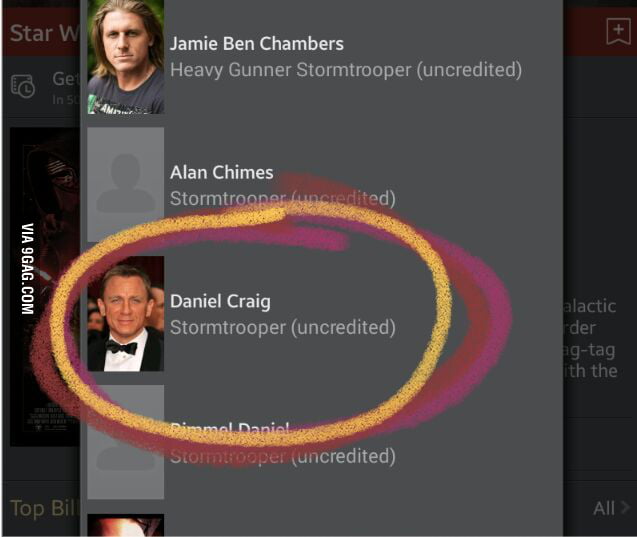
Task: Open Daniel Craig's headshot photo
Action: point(126,314)
